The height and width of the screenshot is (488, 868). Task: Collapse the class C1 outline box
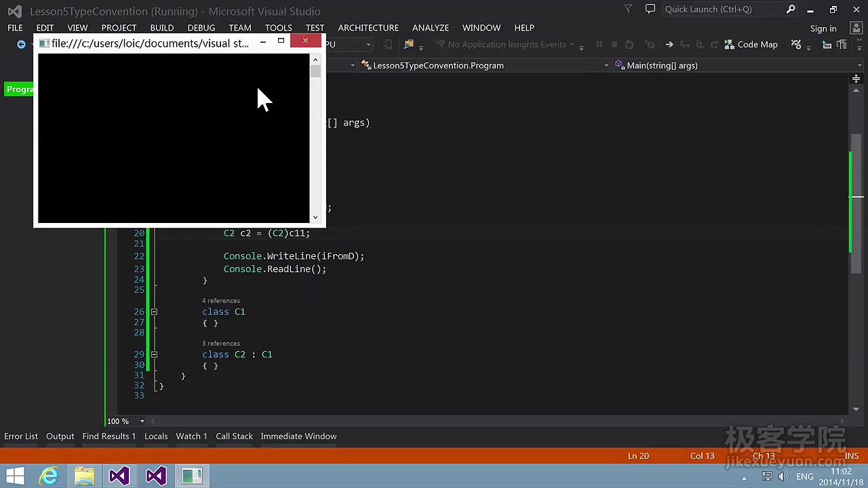point(154,312)
